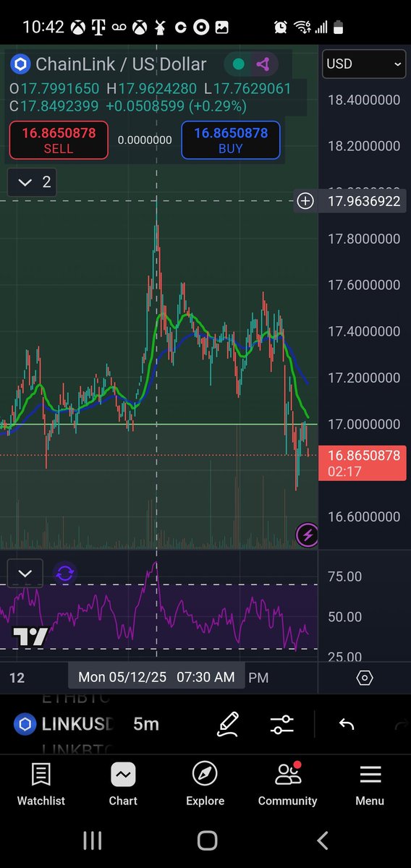Expand the indicator legend showing 2

[x=32, y=182]
